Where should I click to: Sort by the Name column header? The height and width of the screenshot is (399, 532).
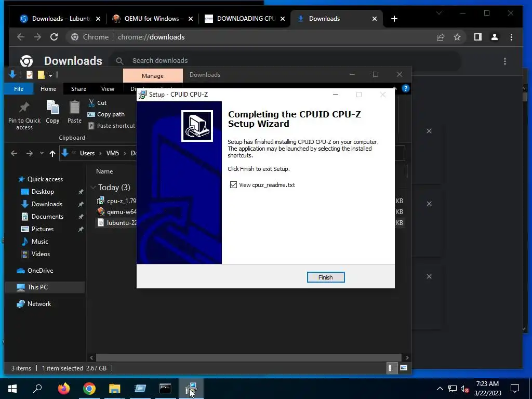pos(104,171)
